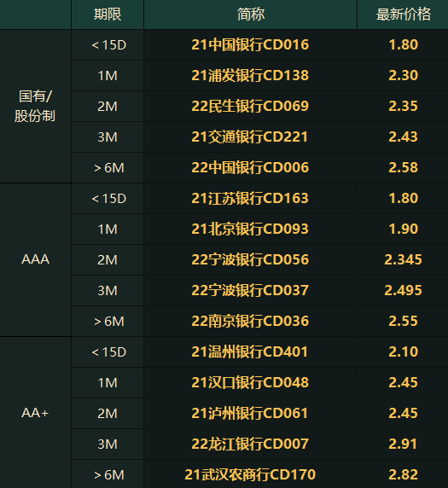Click 22宁波银行CD056 bond name
The image size is (448, 488).
tap(250, 259)
